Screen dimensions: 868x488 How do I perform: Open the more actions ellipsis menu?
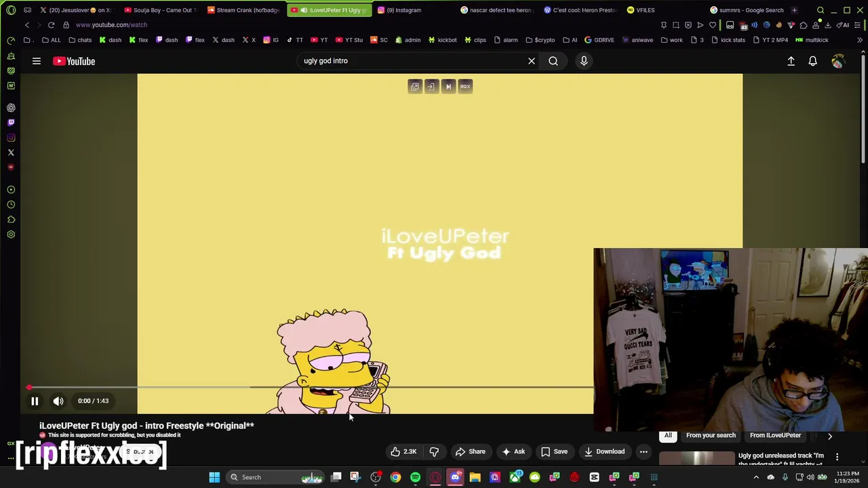(644, 451)
